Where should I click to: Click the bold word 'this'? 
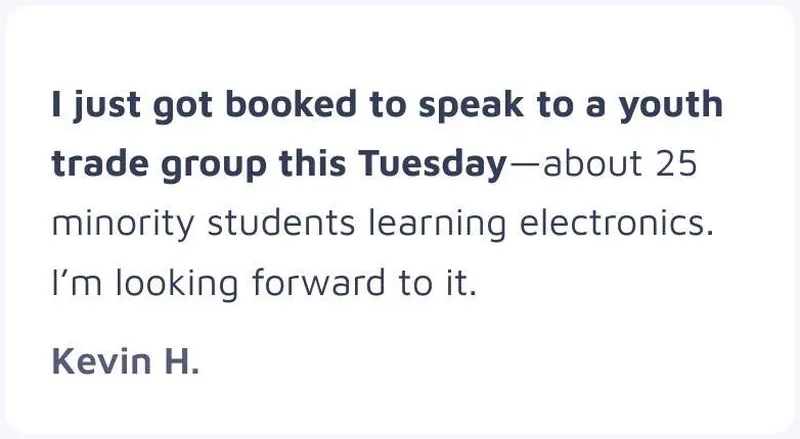(312, 163)
